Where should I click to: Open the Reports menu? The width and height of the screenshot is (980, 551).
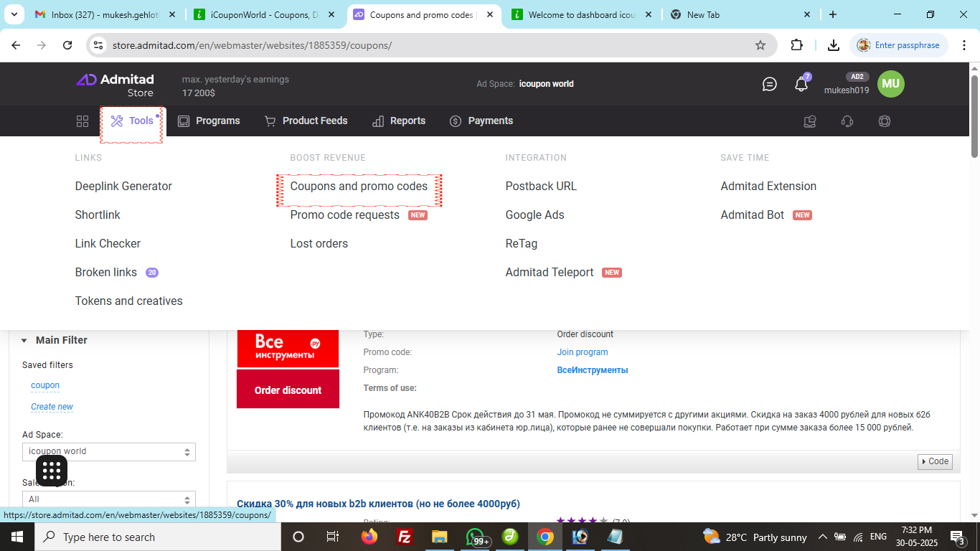pyautogui.click(x=399, y=121)
